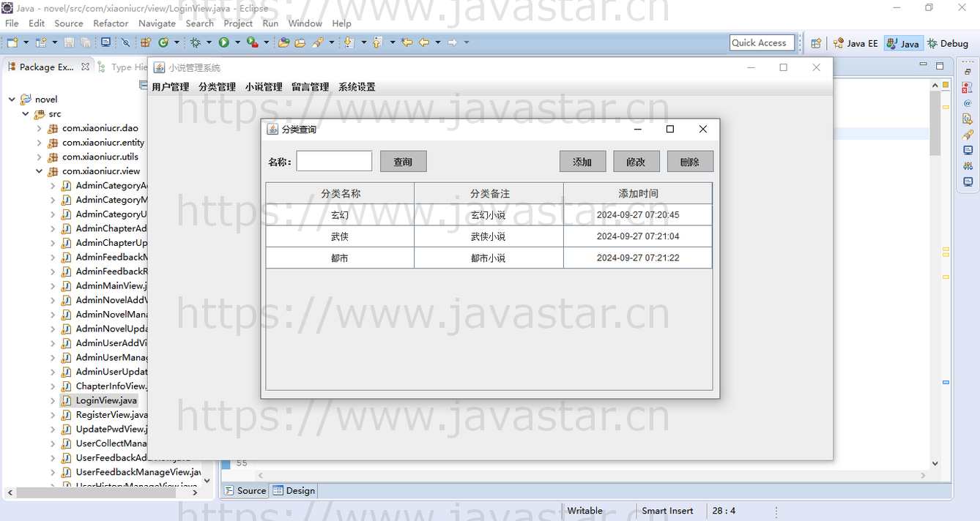Screen dimensions: 980x521
Task: Click the editor's vertical scrollbar thumb
Action: point(935,123)
